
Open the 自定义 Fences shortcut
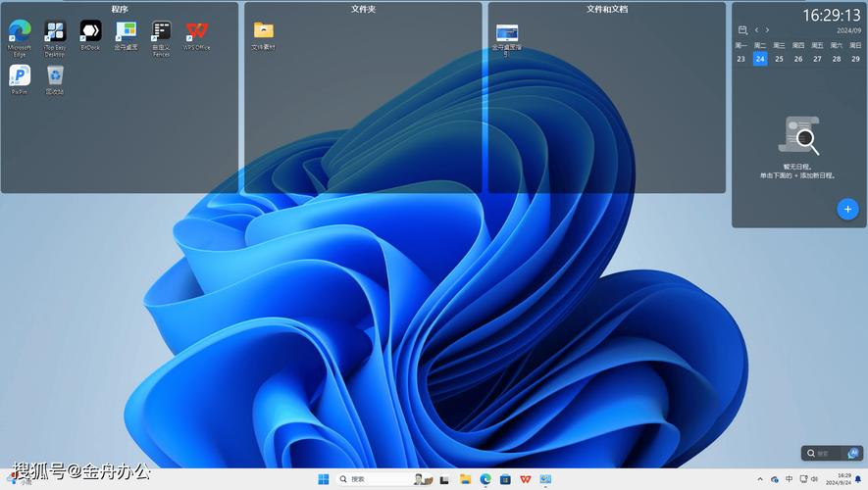[x=161, y=32]
